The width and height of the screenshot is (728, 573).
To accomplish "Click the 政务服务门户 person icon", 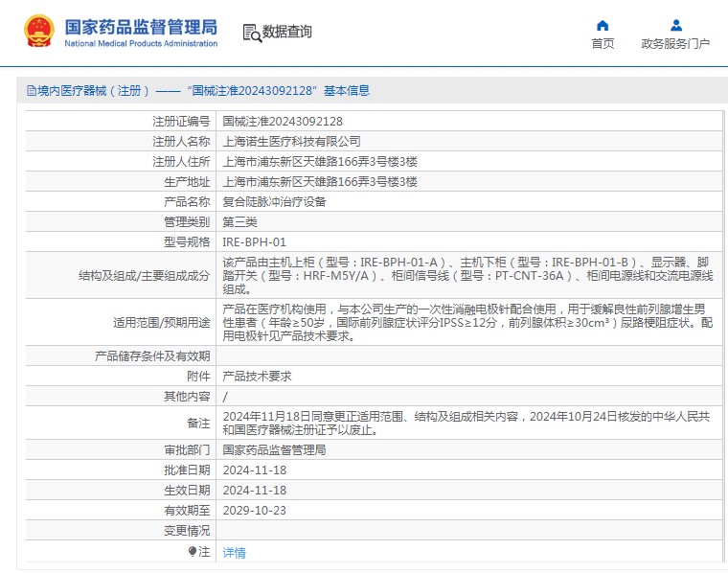I will pyautogui.click(x=675, y=26).
